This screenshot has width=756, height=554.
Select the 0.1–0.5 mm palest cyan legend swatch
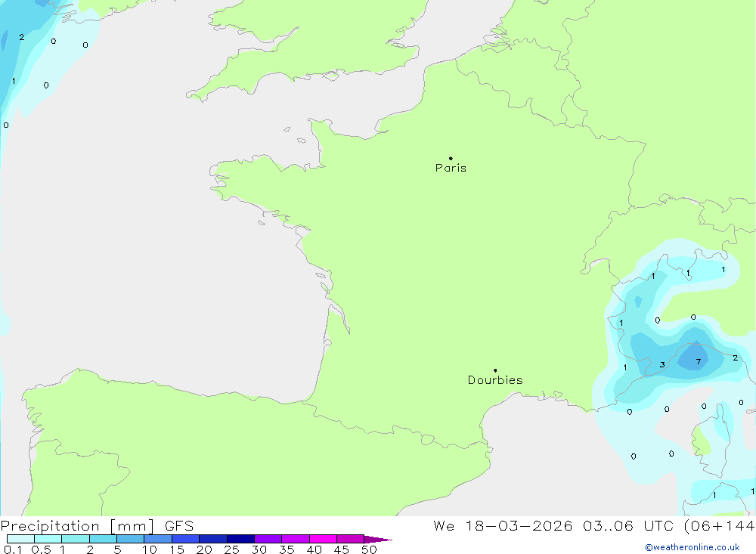[20, 539]
